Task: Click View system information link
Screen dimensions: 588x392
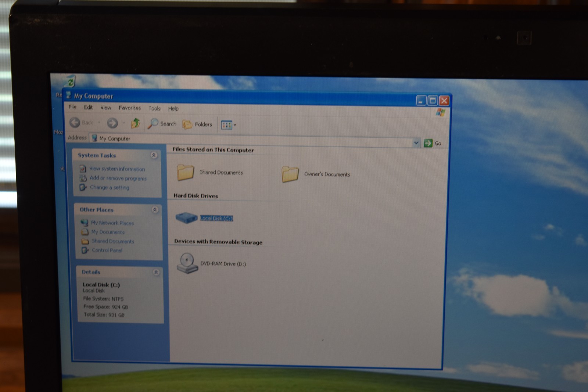Action: [117, 169]
